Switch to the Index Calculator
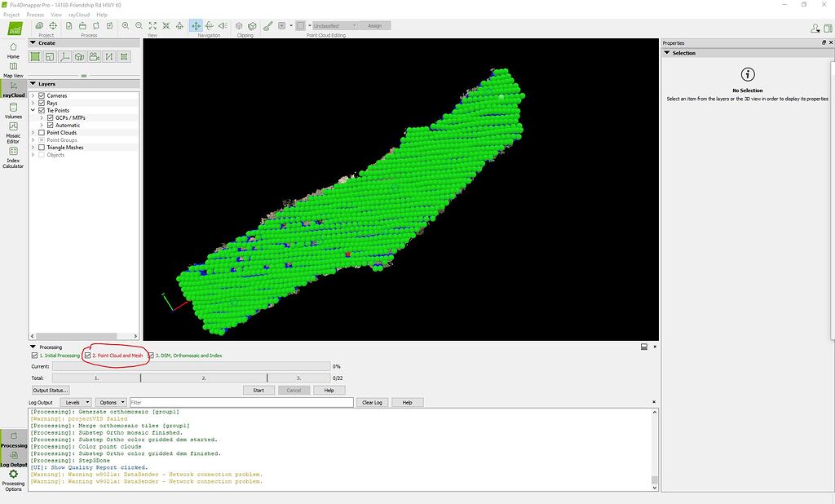The width and height of the screenshot is (835, 504). [13, 155]
